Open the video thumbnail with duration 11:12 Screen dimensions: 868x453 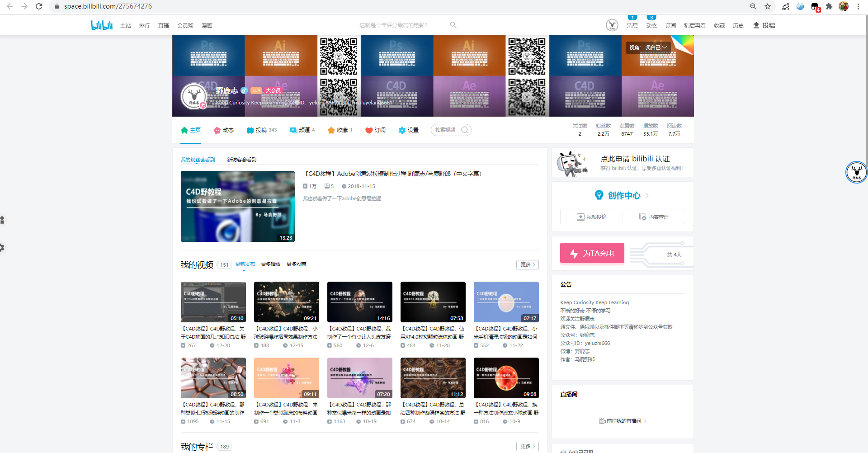pyautogui.click(x=433, y=378)
